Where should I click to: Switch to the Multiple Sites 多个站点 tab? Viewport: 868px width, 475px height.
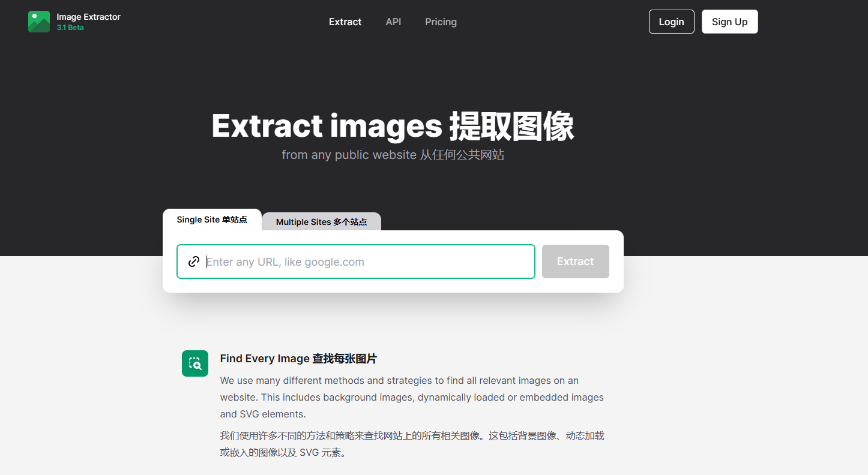click(x=321, y=221)
